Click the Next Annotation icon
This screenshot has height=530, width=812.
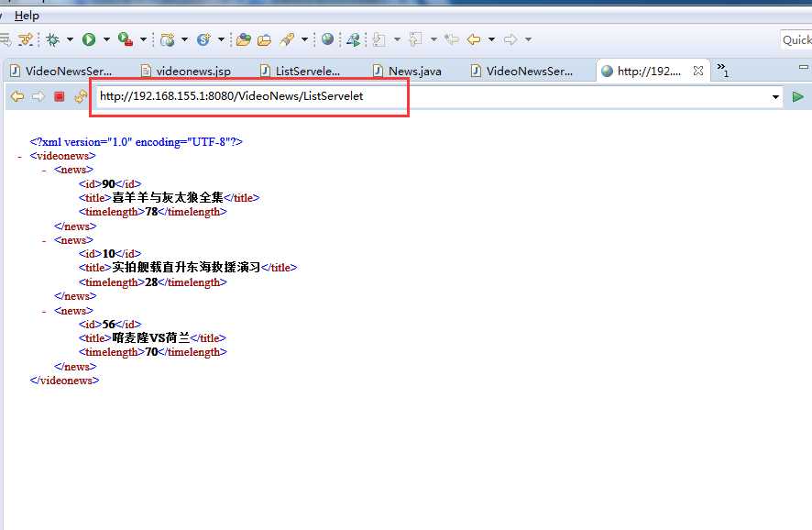(379, 39)
